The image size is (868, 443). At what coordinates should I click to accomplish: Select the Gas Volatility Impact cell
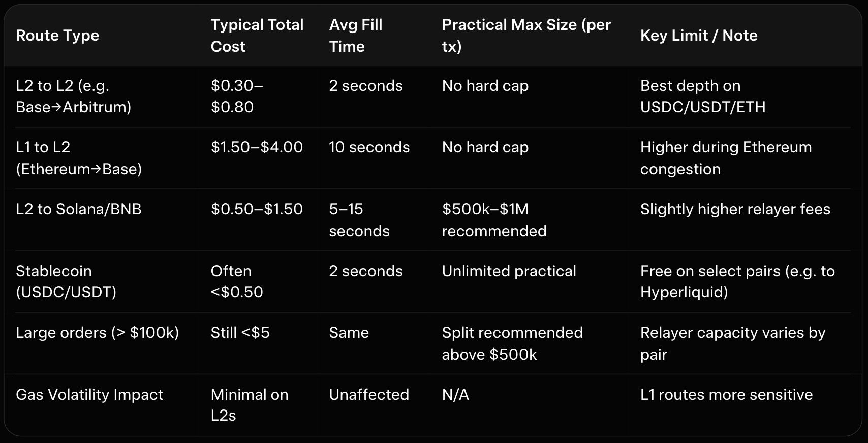[x=89, y=395]
